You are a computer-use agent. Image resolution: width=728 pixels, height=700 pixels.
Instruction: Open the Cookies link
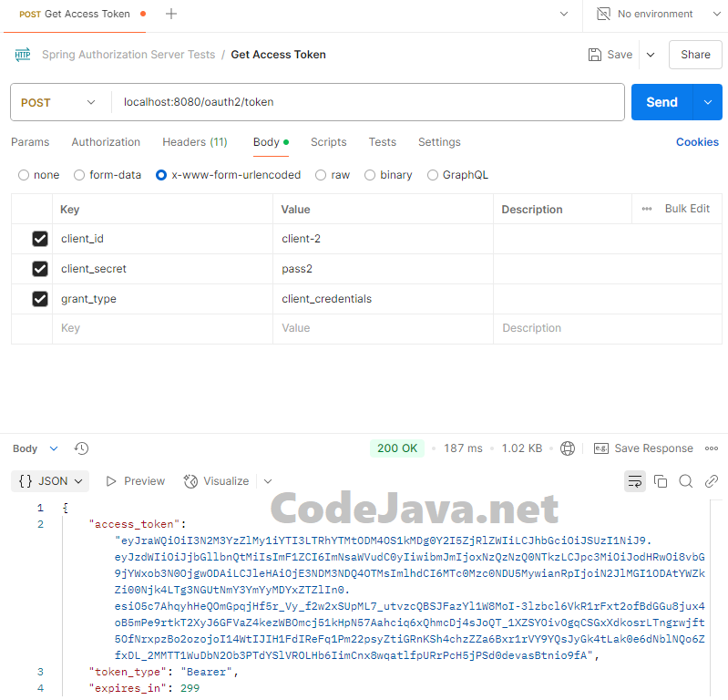coord(697,142)
